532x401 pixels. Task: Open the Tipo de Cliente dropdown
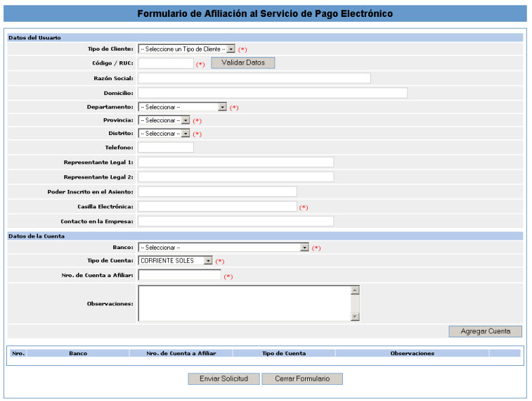coord(187,49)
